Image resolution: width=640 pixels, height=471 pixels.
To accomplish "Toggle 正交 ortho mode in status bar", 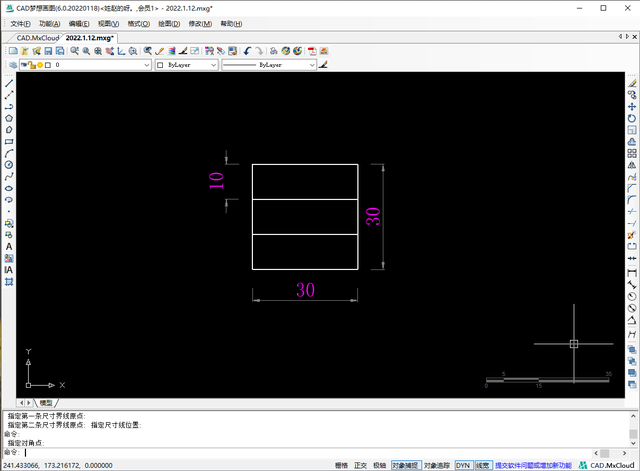I will tap(360, 465).
